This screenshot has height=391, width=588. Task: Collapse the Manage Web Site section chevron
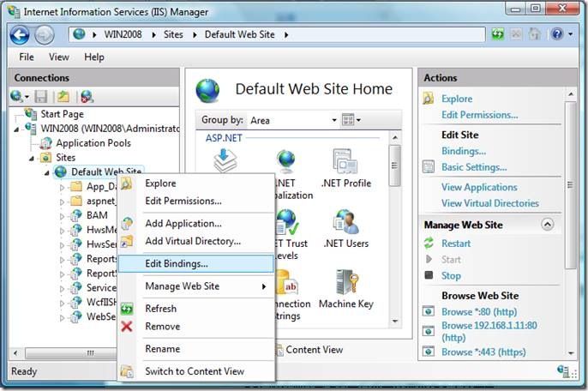[x=548, y=225]
